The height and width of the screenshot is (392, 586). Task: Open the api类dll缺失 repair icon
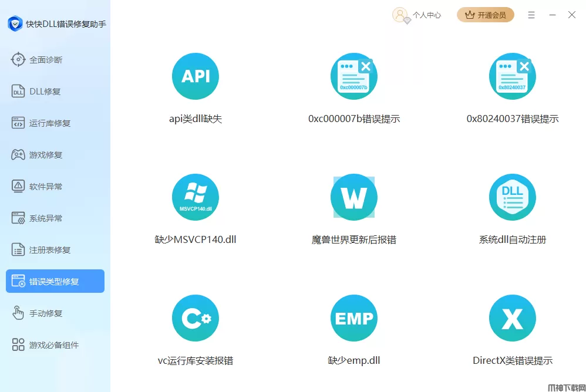(x=195, y=76)
